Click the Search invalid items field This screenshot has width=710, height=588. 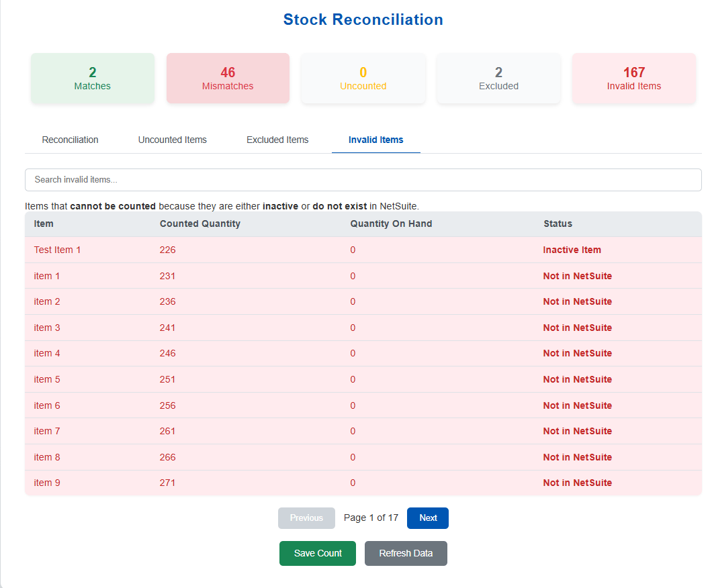pos(363,180)
